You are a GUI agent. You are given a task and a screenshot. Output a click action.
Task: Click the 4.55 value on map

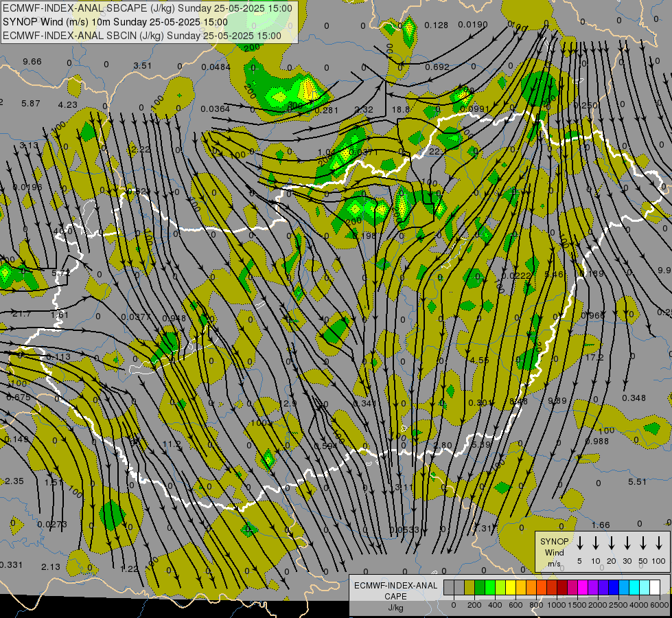click(479, 360)
